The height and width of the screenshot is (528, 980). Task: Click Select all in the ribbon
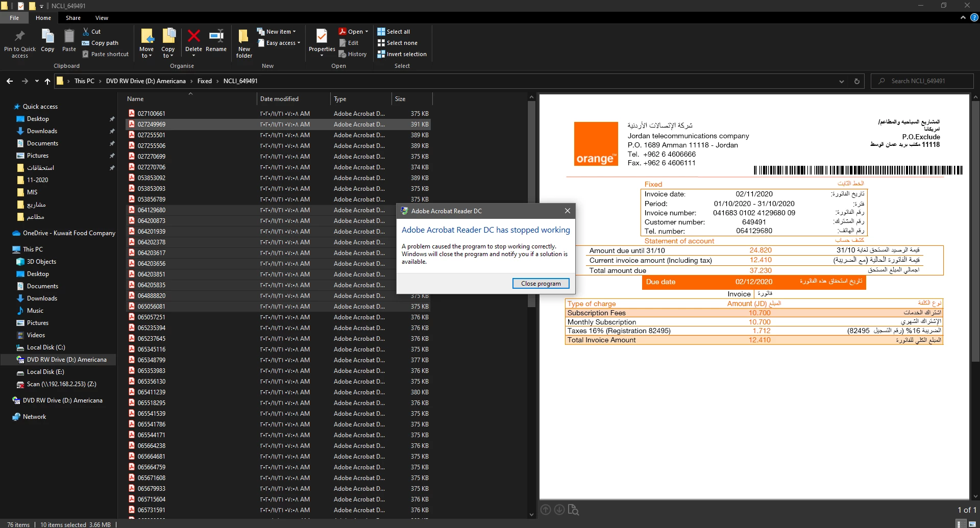(x=394, y=32)
